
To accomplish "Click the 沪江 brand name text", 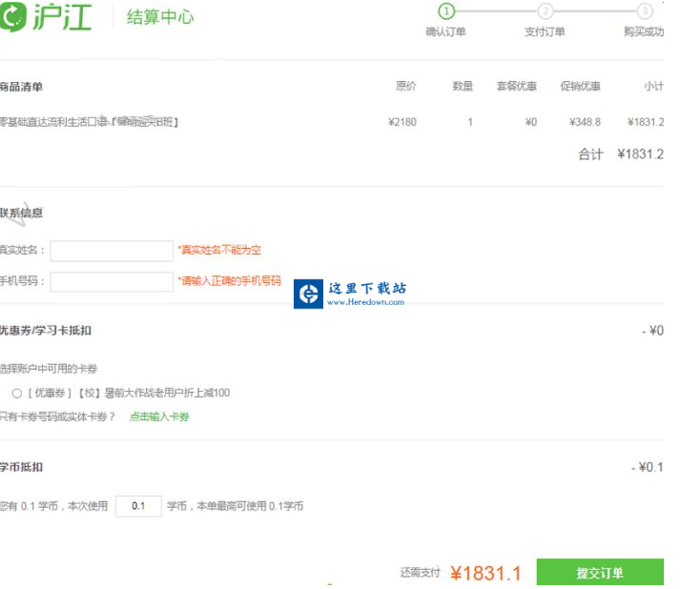I will coord(63,16).
